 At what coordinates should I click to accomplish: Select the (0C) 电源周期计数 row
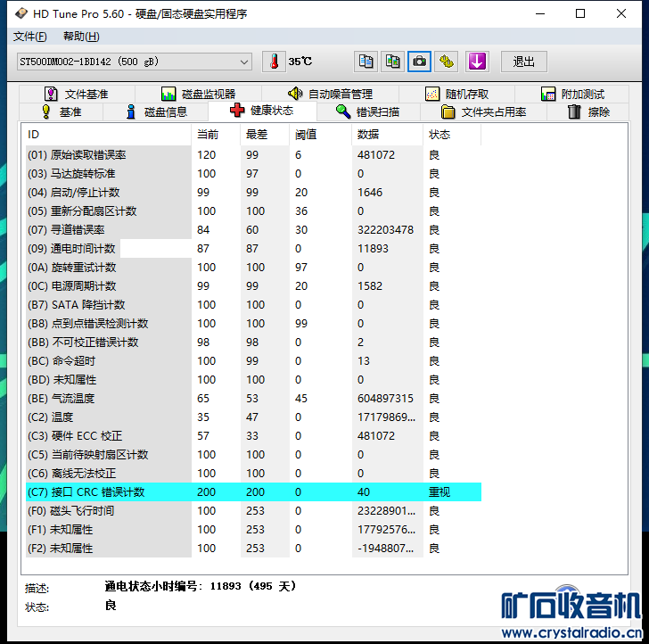click(253, 286)
